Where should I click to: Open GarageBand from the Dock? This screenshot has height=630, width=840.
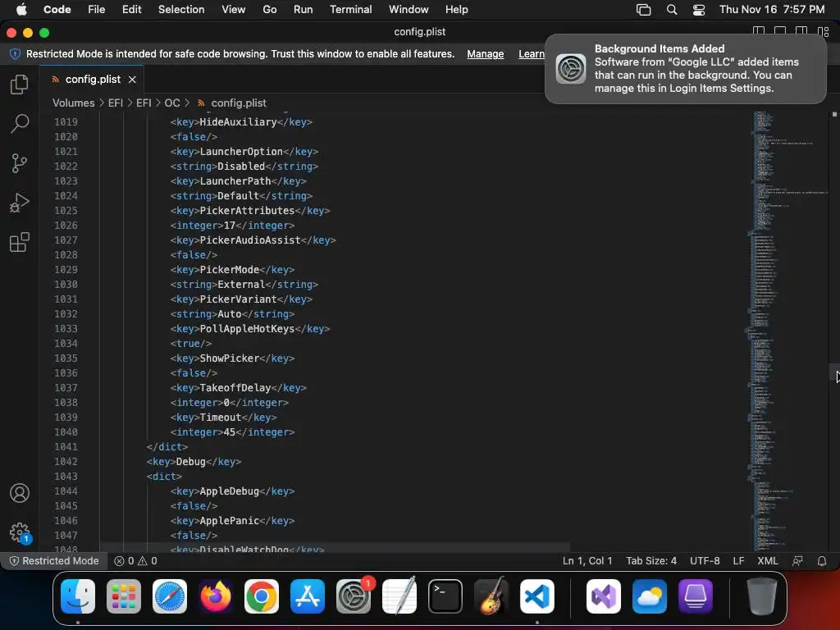click(x=491, y=596)
